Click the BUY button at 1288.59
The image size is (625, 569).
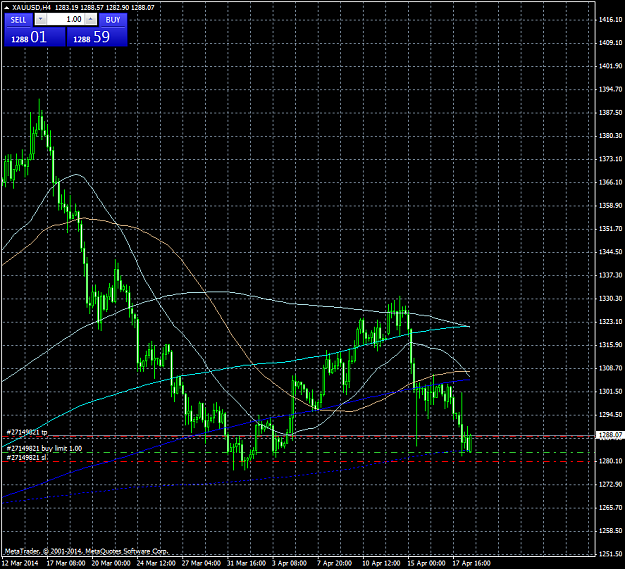97,30
